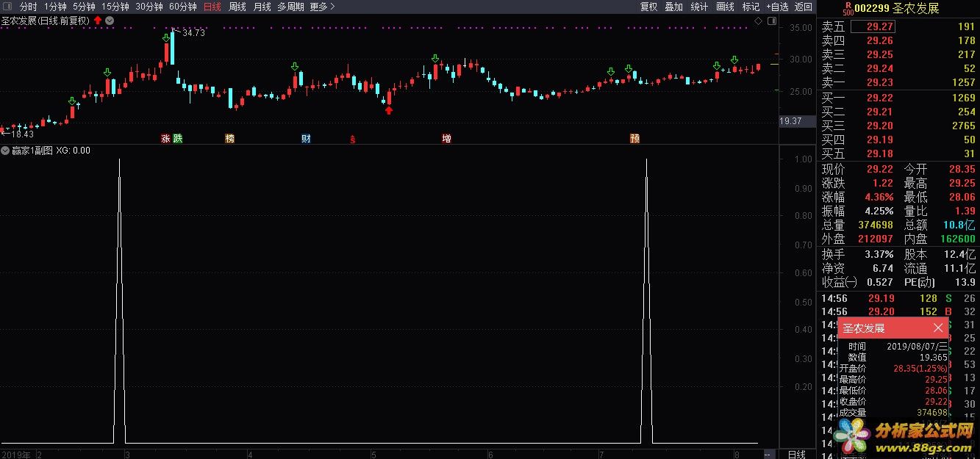The height and width of the screenshot is (459, 980).
Task: Click the blue 财 event marker
Action: click(x=306, y=138)
